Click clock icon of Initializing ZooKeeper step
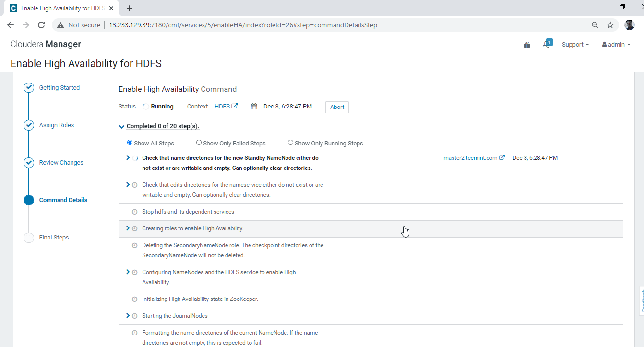644x347 pixels. (x=135, y=299)
